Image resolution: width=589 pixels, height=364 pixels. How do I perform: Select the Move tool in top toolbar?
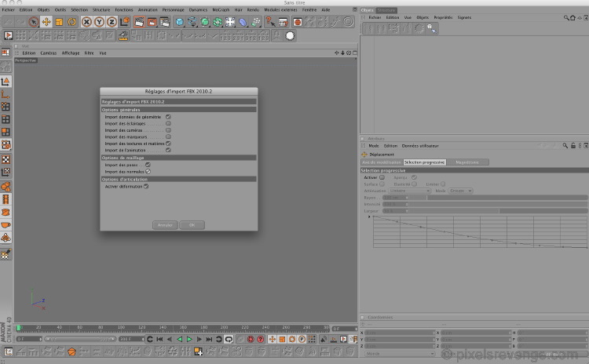46,22
